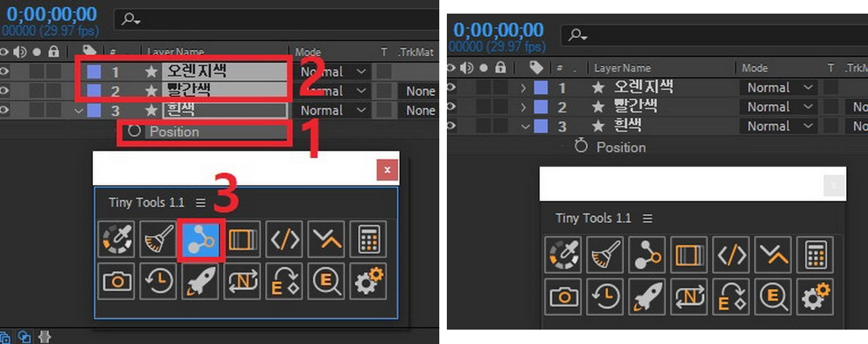Image resolution: width=868 pixels, height=344 pixels.
Task: Toggle the Position stopwatch in the left screenshot
Action: coord(134,132)
